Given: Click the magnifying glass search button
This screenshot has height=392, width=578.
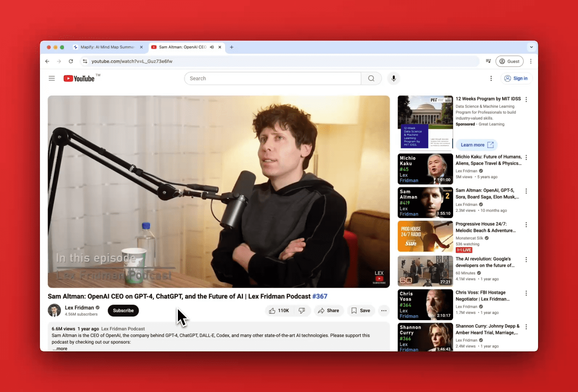Looking at the screenshot, I should (371, 78).
